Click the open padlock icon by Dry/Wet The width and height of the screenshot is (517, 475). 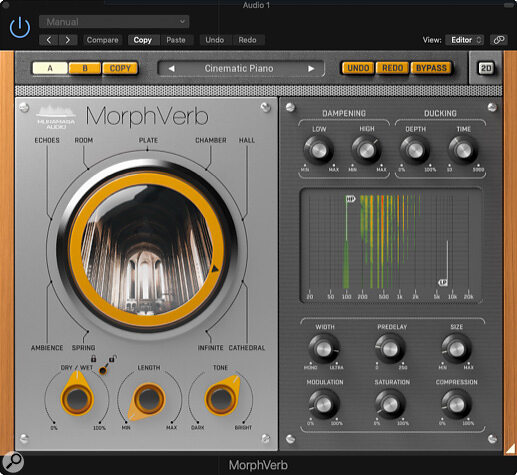[113, 359]
